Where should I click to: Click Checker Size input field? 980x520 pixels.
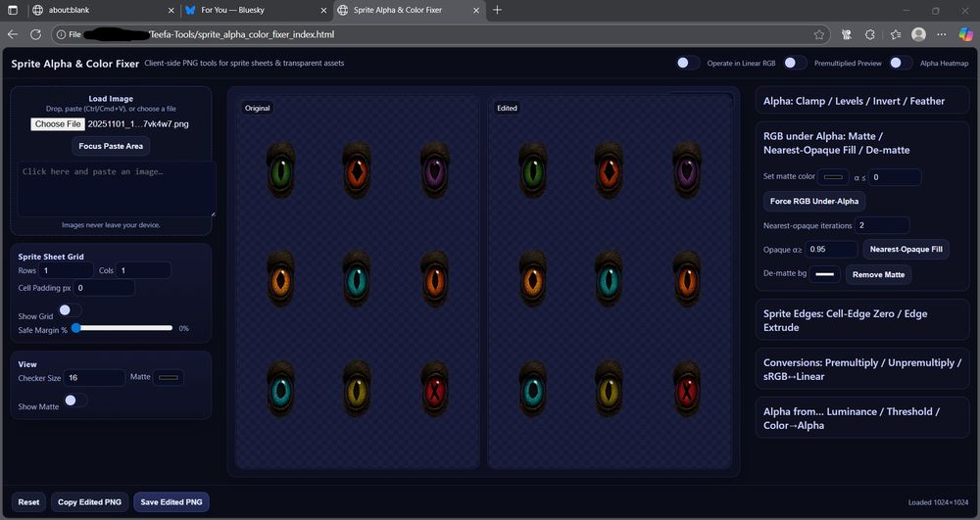click(x=94, y=378)
